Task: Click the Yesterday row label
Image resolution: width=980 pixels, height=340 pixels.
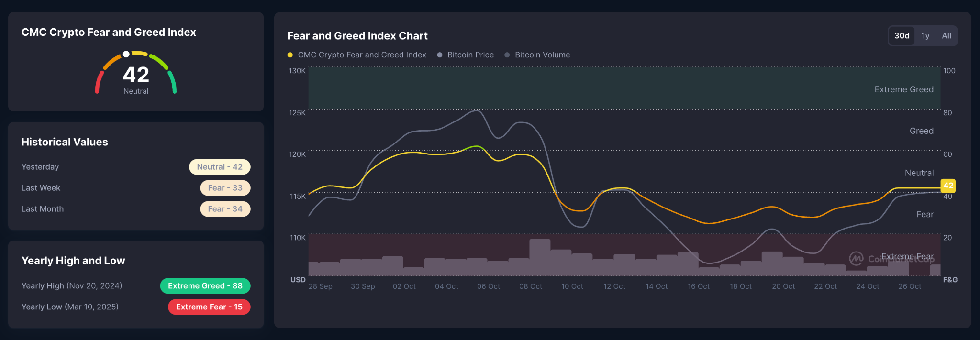Action: pos(40,167)
